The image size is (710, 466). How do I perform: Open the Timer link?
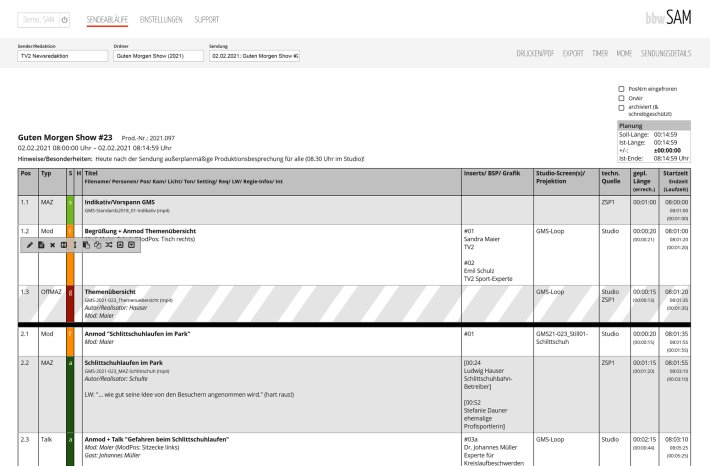600,53
